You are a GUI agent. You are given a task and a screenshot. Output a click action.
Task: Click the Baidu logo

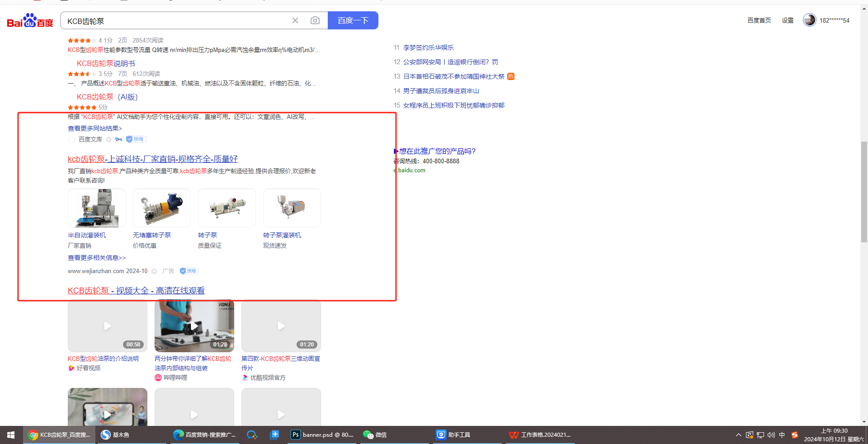pos(30,20)
